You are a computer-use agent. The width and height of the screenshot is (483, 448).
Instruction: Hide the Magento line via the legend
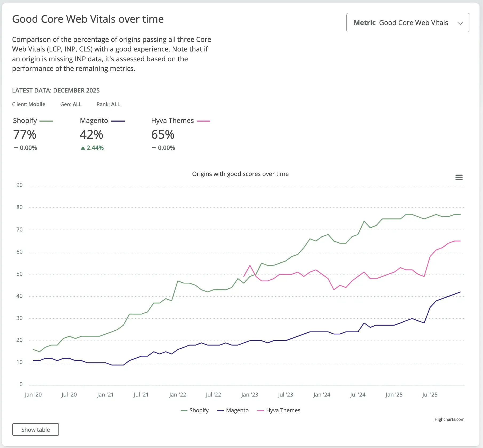pos(233,410)
